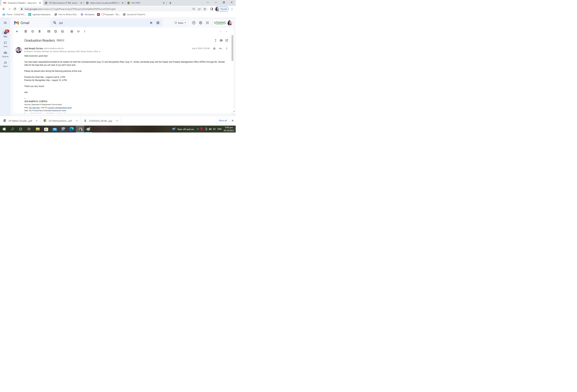Click the University Integrated Media Center link
Viewport: 577px width, 392px height.
(x=60, y=108)
